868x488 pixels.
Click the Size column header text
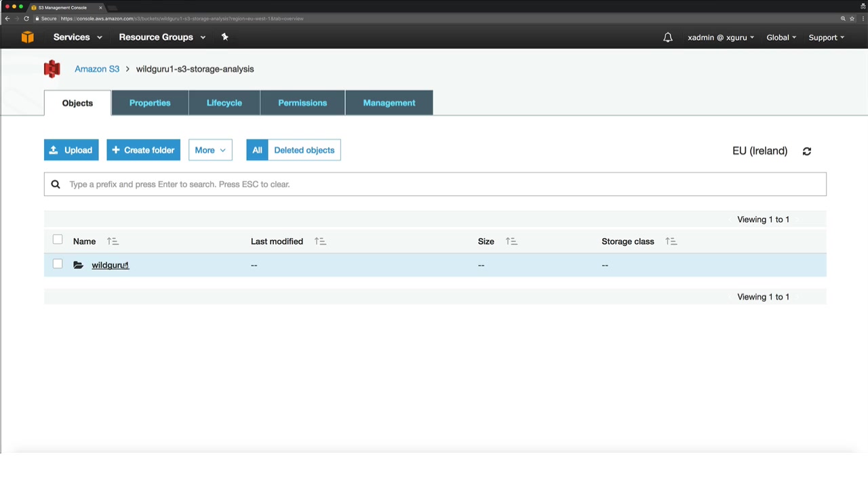[x=486, y=241]
